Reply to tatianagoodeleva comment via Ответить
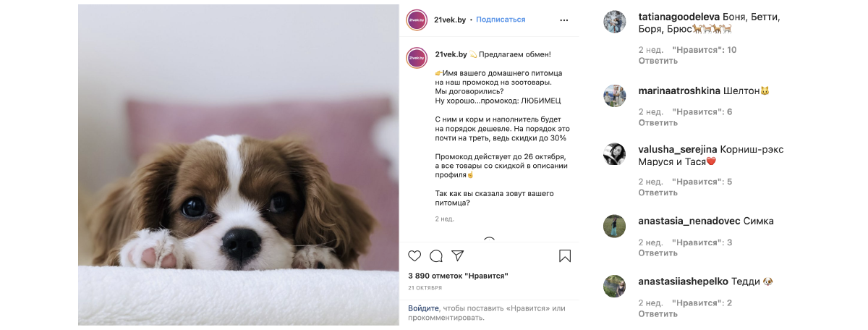868x330 pixels. click(658, 61)
